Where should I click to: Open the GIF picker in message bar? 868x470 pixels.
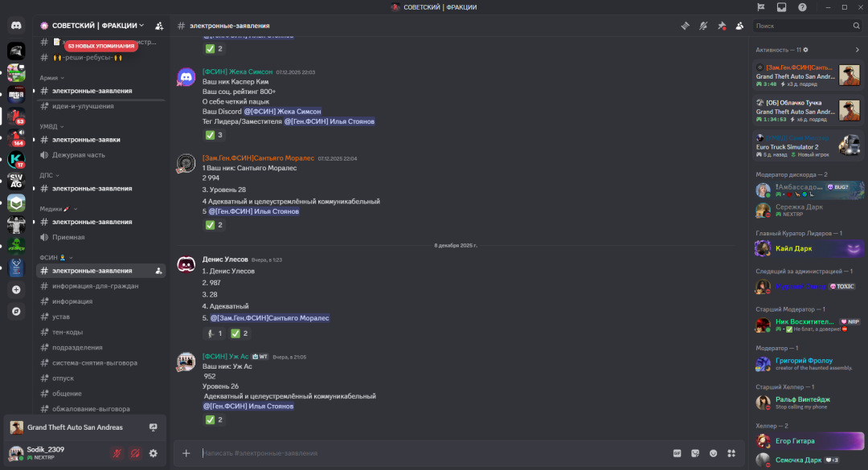[677, 453]
